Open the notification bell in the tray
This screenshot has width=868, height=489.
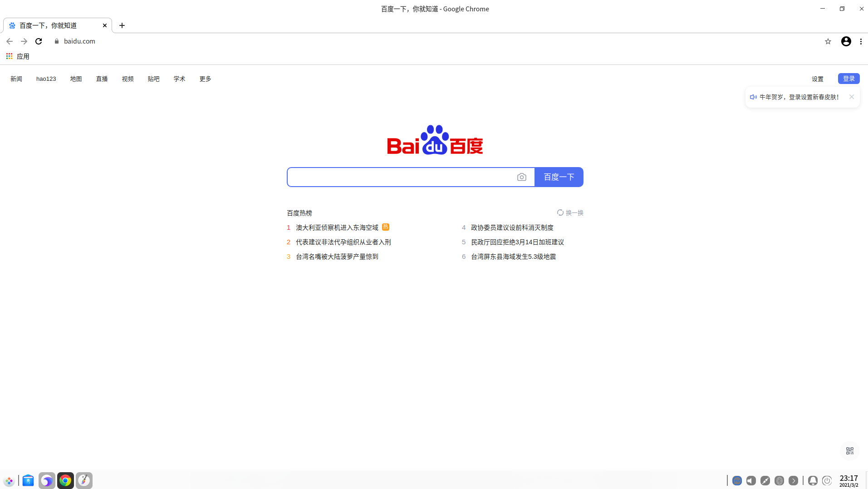pos(813,480)
